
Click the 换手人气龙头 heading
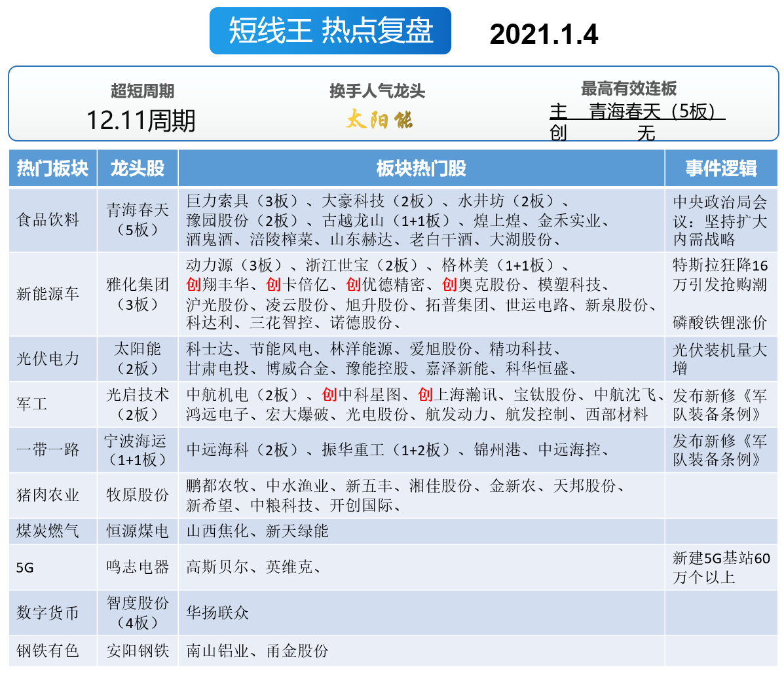coord(377,91)
